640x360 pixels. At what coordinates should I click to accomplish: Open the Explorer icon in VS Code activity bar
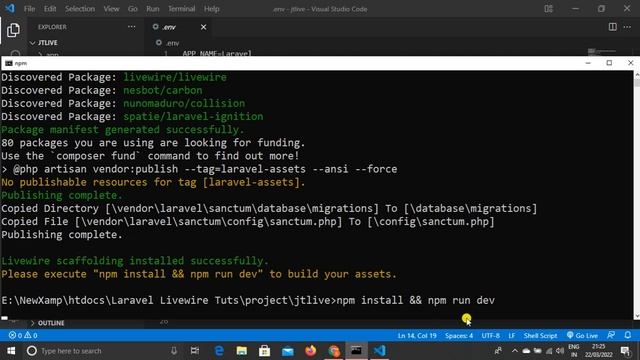(13, 30)
